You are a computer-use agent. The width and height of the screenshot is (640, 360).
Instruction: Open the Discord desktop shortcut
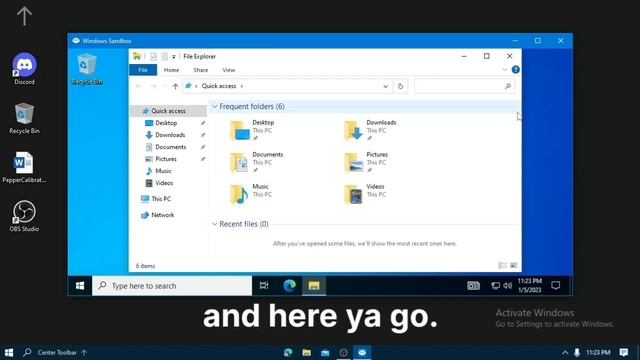click(24, 69)
